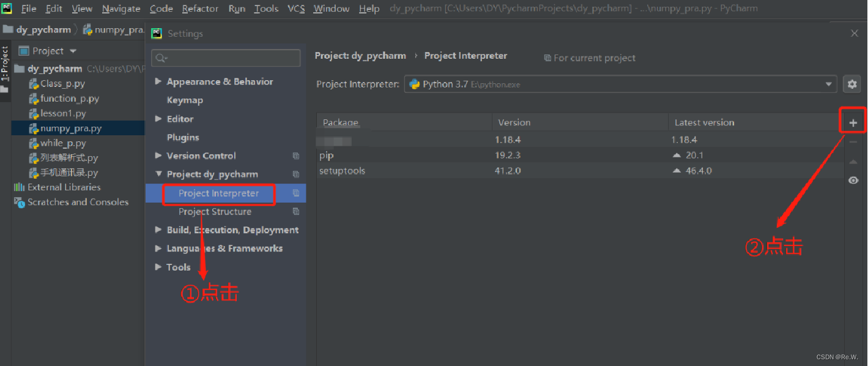Click latest version 46.4.0 cell

coord(699,171)
